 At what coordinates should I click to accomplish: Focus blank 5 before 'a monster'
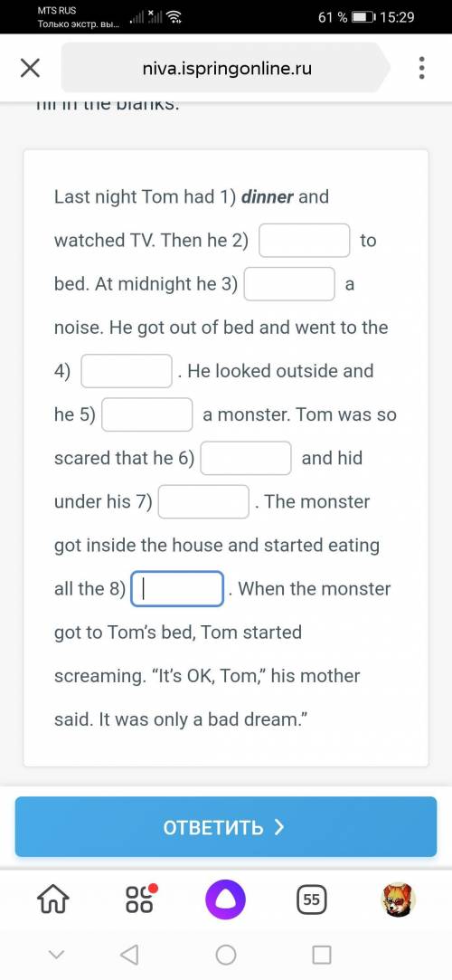click(147, 414)
